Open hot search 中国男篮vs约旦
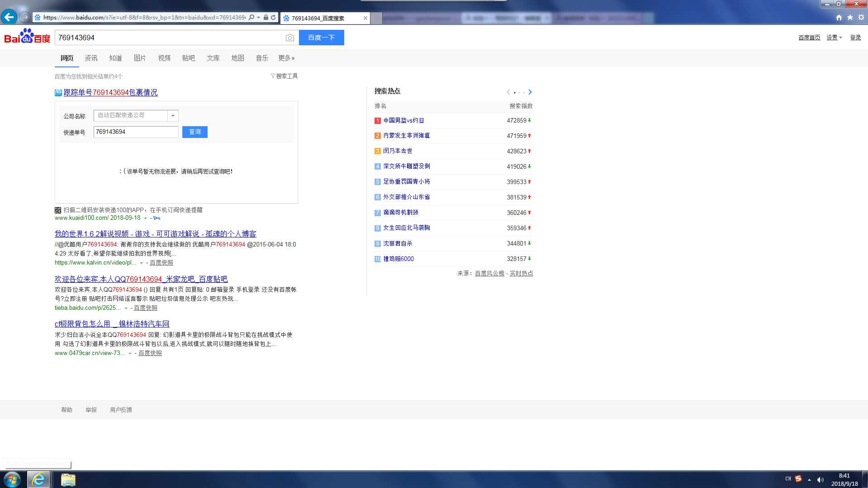Viewport: 868px width, 488px height. 404,120
